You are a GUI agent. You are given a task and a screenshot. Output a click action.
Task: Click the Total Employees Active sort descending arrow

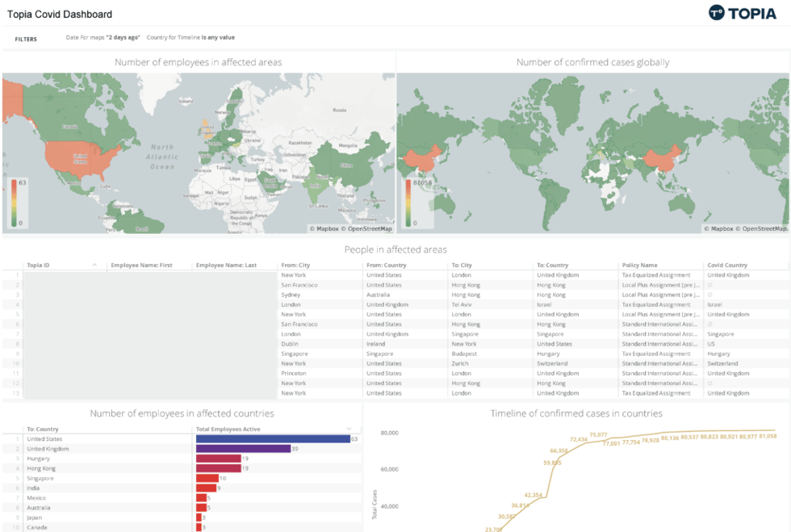tap(349, 429)
